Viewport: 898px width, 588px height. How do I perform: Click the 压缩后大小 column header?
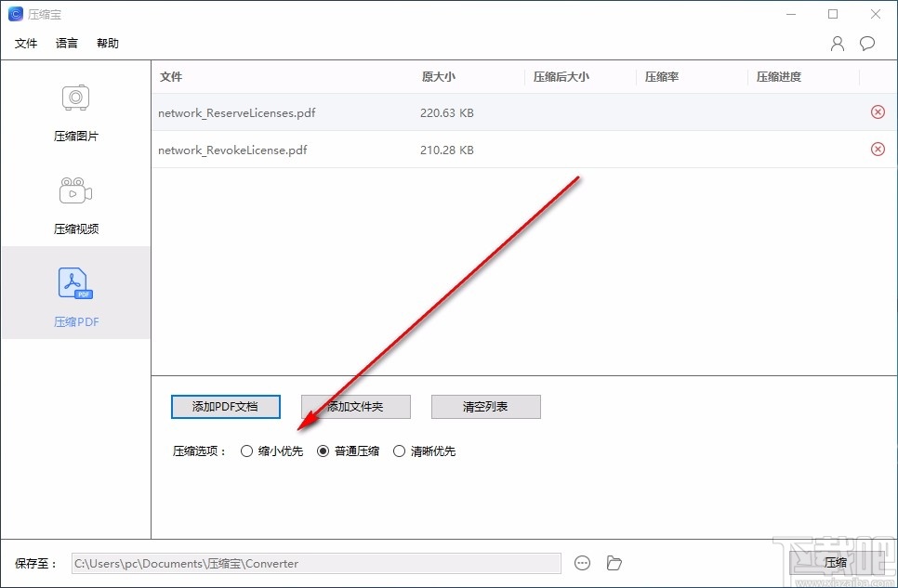click(x=561, y=77)
